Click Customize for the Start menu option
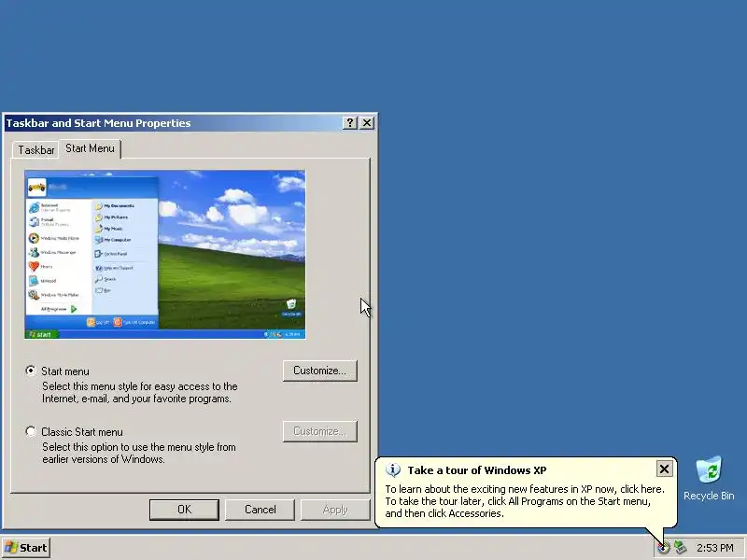The width and height of the screenshot is (747, 560). (319, 371)
